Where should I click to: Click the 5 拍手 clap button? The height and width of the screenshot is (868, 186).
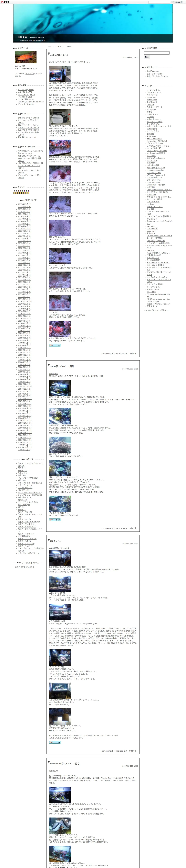pyautogui.click(x=55, y=345)
